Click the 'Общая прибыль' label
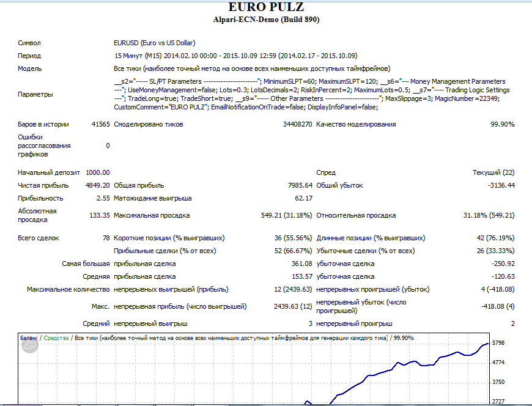 [x=139, y=185]
